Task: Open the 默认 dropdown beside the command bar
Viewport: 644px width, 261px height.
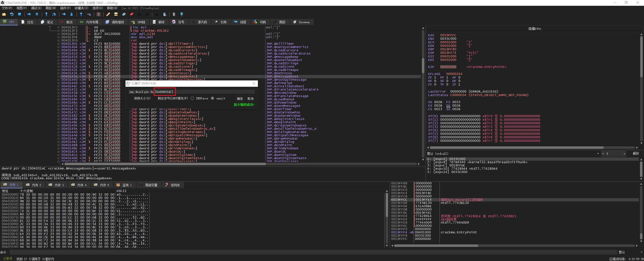Action: [629, 252]
